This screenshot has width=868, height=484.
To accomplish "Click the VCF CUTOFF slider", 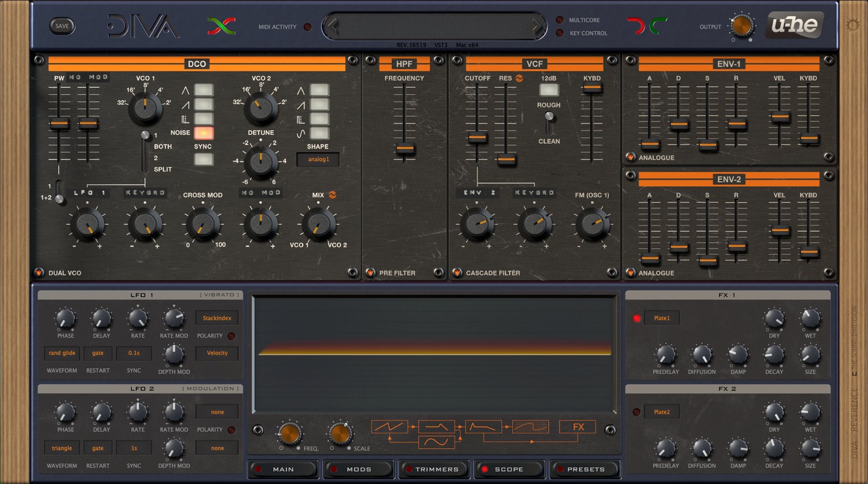I will coord(477,138).
